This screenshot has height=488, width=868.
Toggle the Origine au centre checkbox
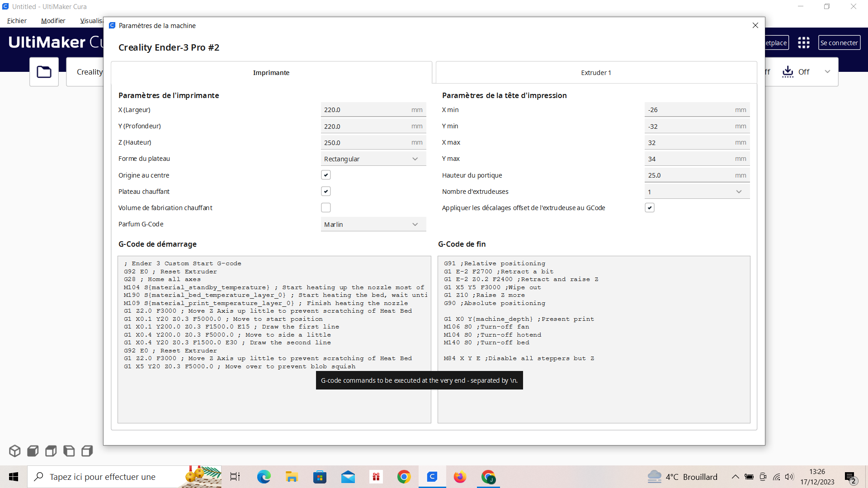[x=325, y=175]
